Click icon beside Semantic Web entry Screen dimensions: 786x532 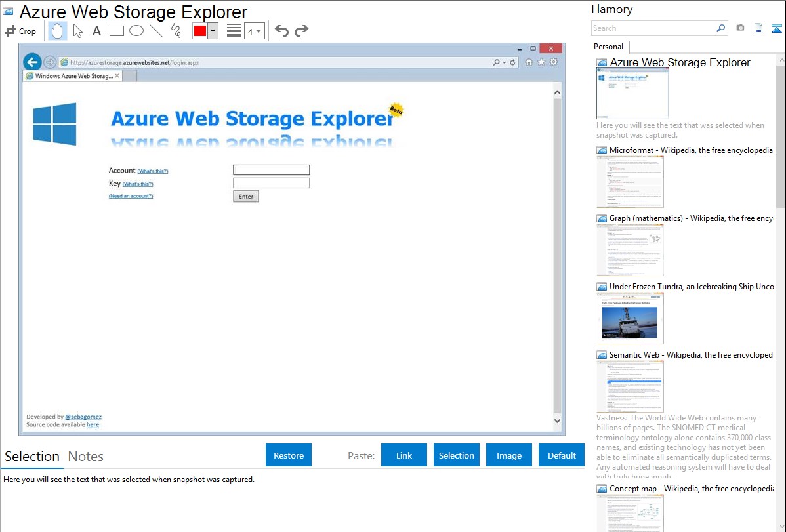[x=602, y=355]
